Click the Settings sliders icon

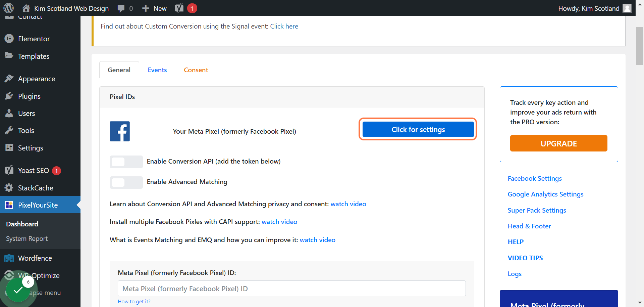[x=9, y=148]
